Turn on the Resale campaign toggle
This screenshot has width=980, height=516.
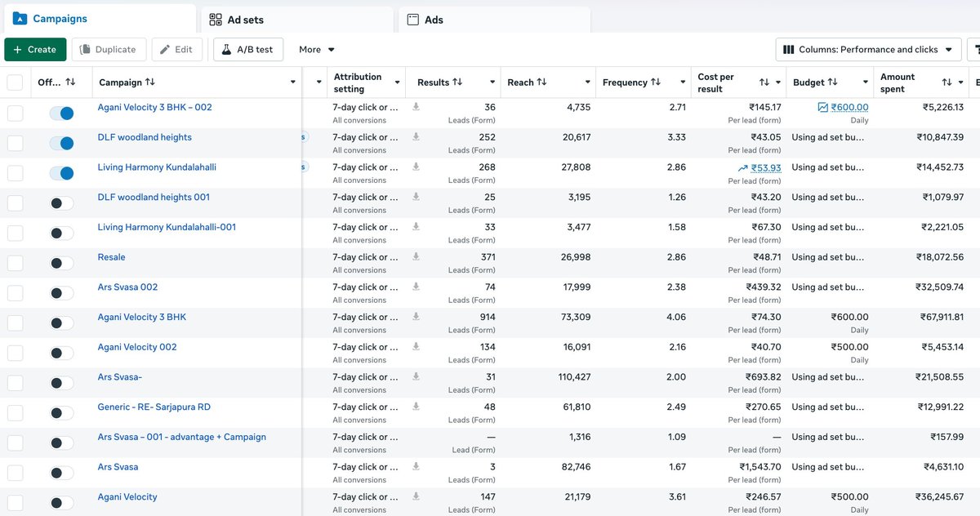click(x=61, y=263)
